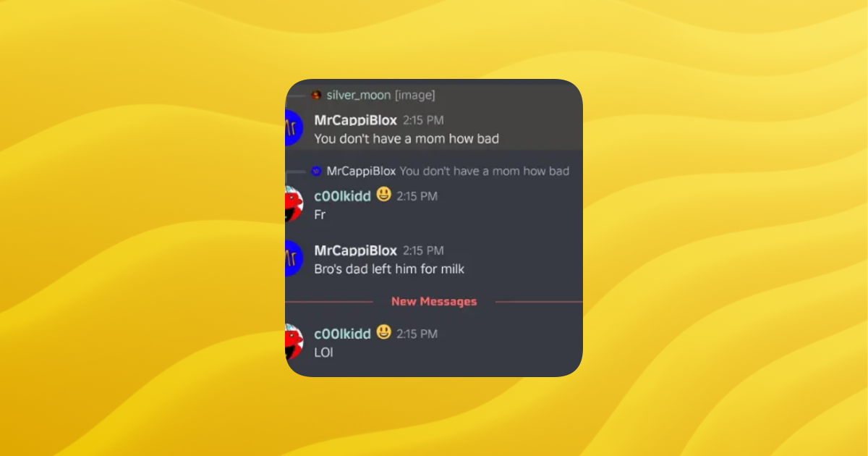Click MrCappiBlox's avatar beside the milk message
Image resolution: width=868 pixels, height=456 pixels.
(294, 258)
